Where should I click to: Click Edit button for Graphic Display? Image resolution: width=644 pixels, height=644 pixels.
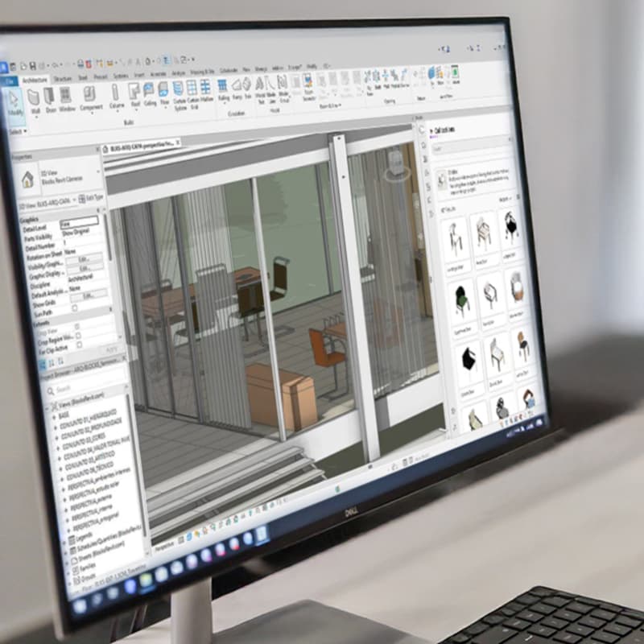[85, 269]
